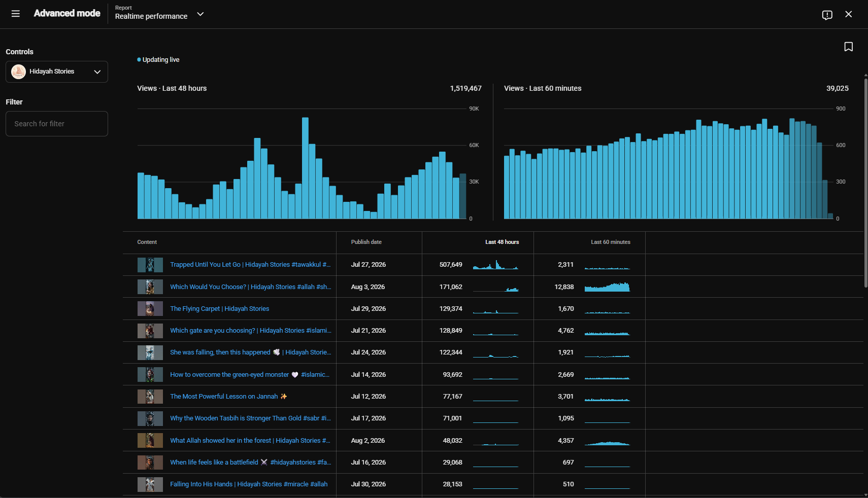Viewport: 868px width, 498px height.
Task: Open 'Why the Wooden Tasbih is Stronger' video
Action: (x=250, y=418)
